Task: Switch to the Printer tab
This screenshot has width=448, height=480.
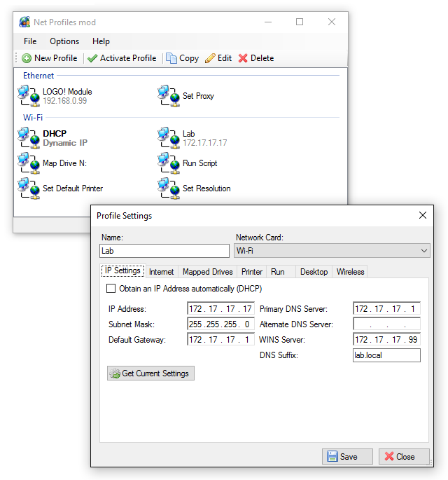Action: [x=252, y=272]
